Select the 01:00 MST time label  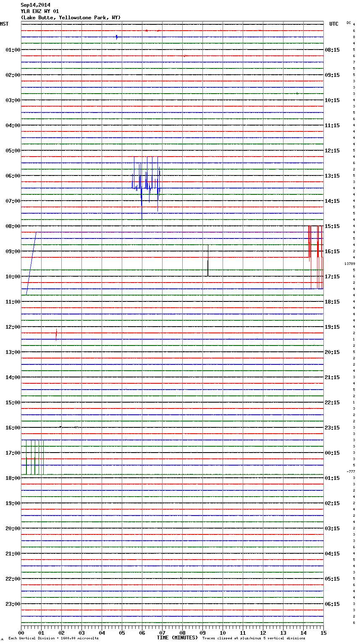click(x=13, y=50)
